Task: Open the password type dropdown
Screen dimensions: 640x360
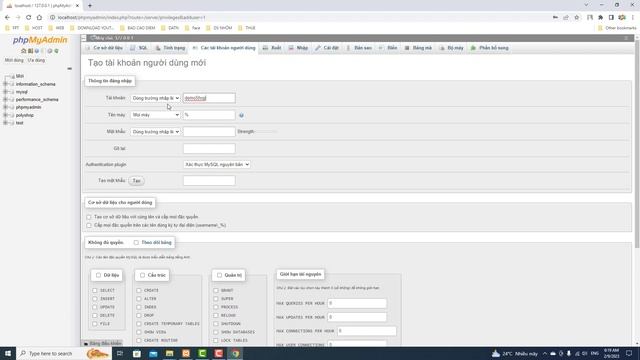Action: [155, 131]
